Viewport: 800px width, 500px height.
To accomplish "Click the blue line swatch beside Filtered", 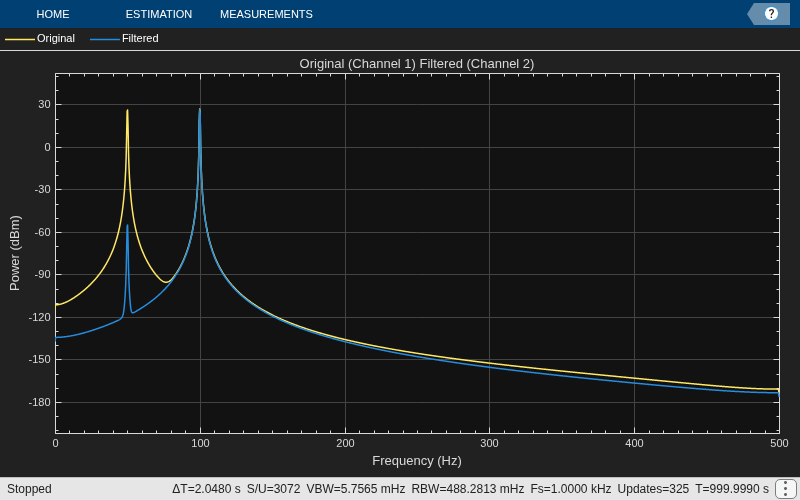I will coord(105,39).
